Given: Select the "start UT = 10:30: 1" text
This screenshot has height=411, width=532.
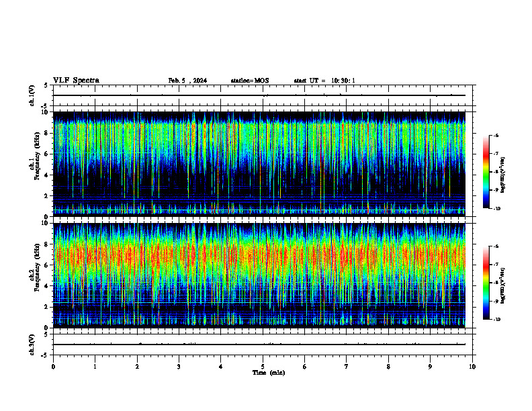Looking at the screenshot, I should [324, 81].
